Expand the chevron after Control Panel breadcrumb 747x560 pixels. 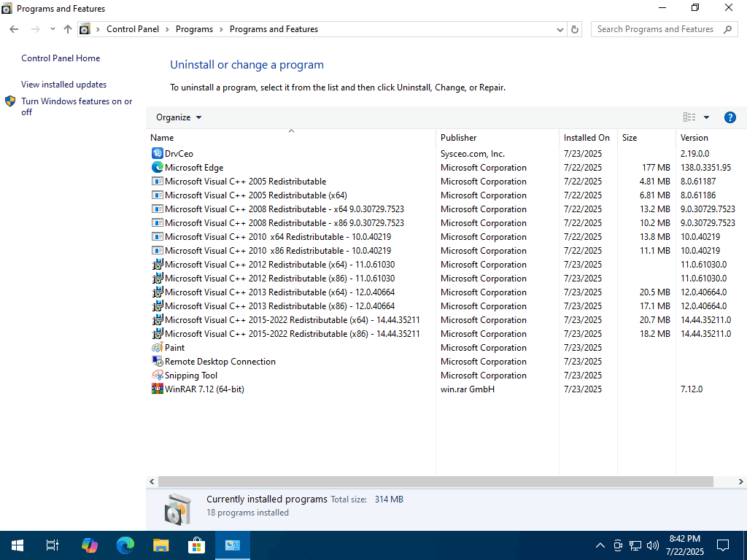coord(167,29)
